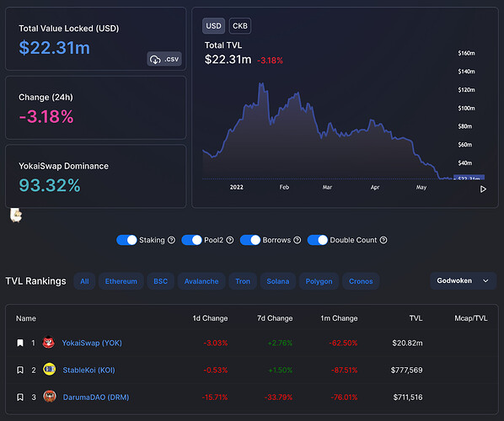Image resolution: width=504 pixels, height=421 pixels.
Task: Click the $711,516 TVL cell
Action: 408,397
